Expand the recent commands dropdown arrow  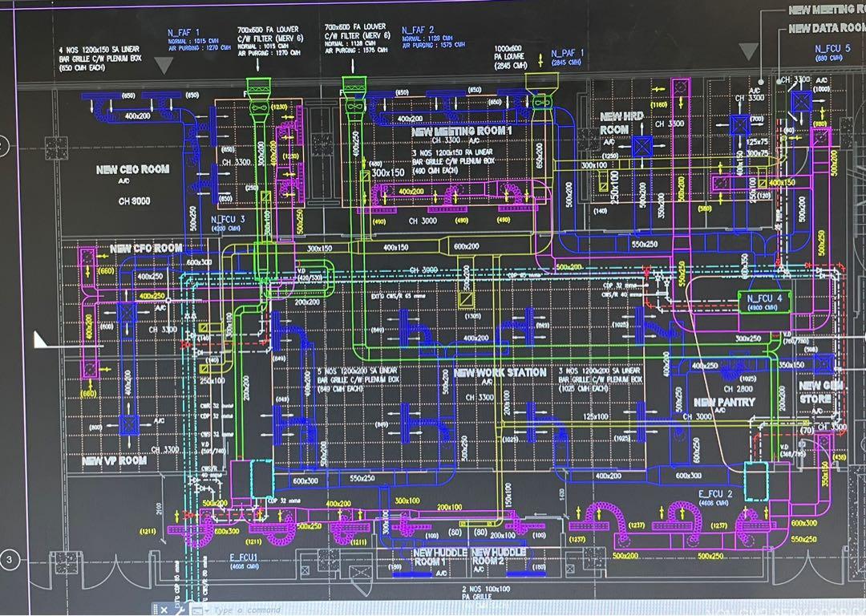coord(206,610)
